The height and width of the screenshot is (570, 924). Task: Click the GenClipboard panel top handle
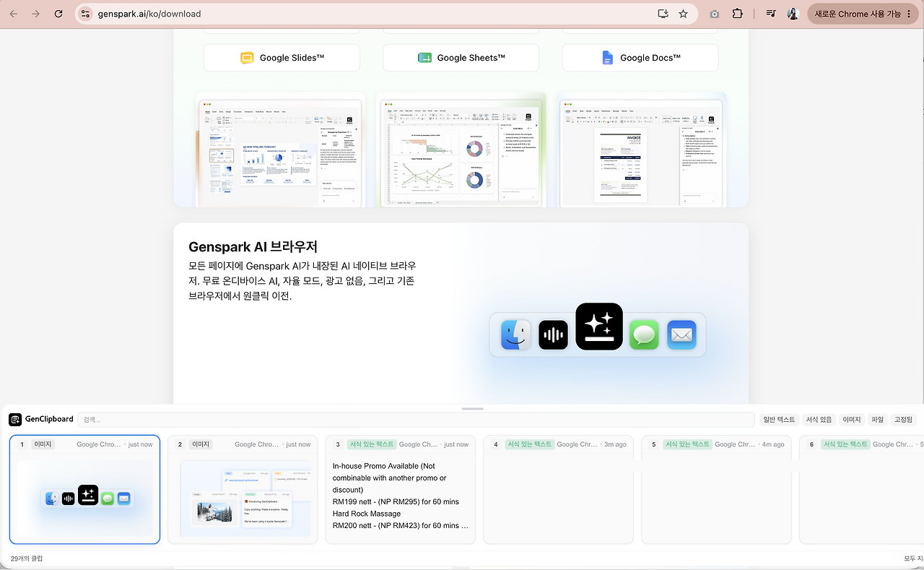(472, 409)
